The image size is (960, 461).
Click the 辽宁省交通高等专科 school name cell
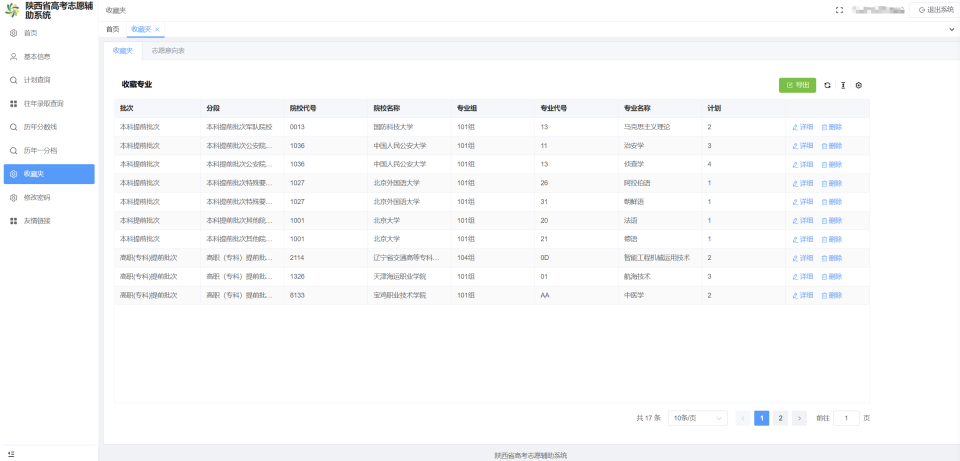(x=410, y=258)
